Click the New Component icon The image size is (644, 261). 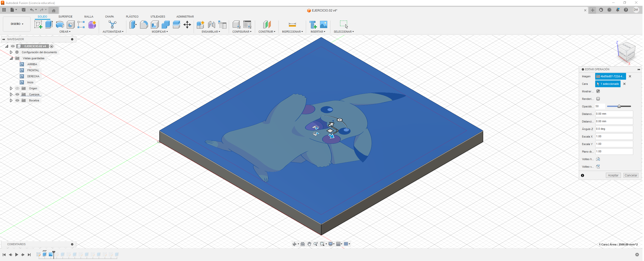pos(201,25)
